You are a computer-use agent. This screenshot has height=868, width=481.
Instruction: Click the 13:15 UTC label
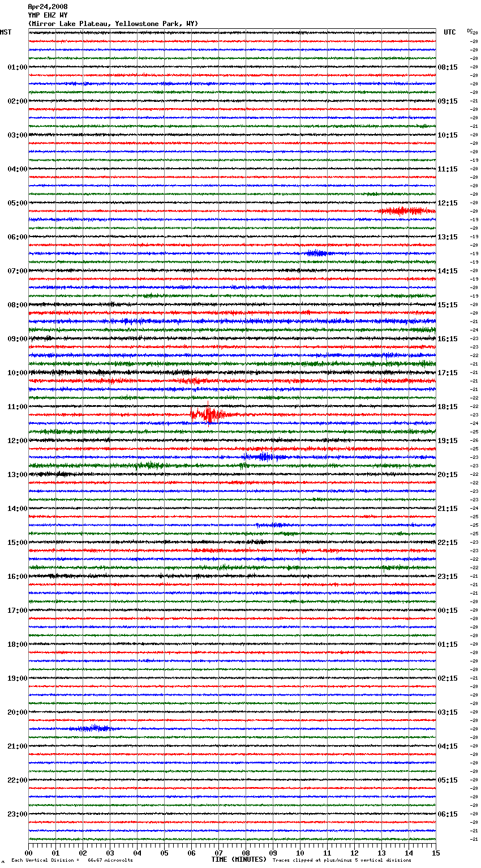(x=448, y=237)
